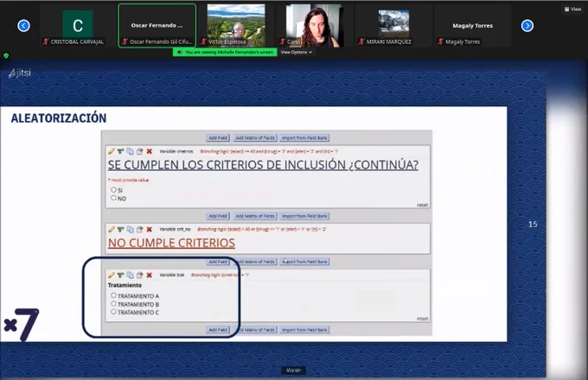
Task: Click the 'Variable: criterios' label
Action: tap(176, 151)
